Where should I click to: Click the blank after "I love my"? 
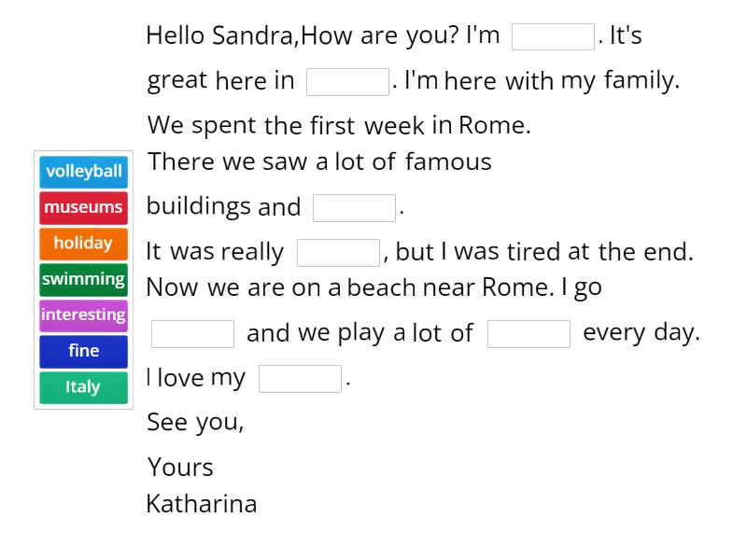300,379
